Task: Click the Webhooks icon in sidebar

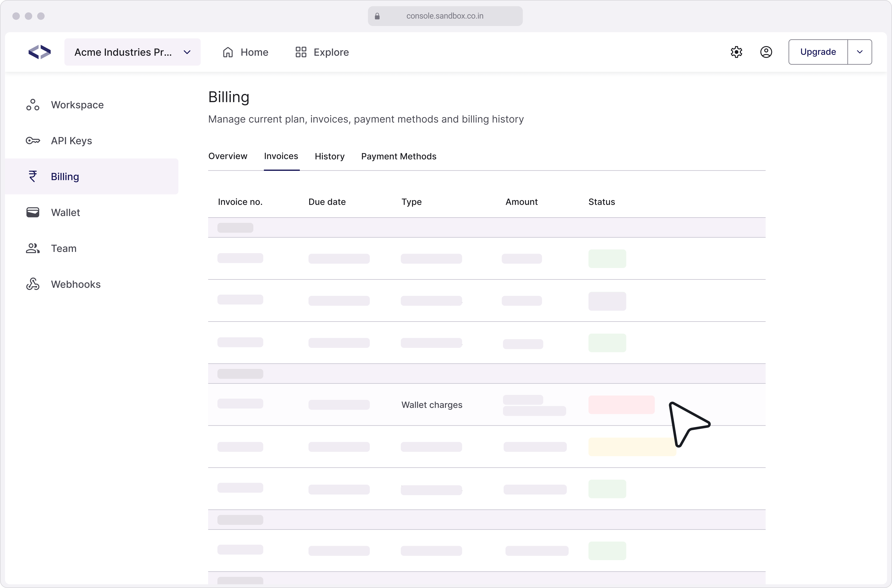Action: coord(33,284)
